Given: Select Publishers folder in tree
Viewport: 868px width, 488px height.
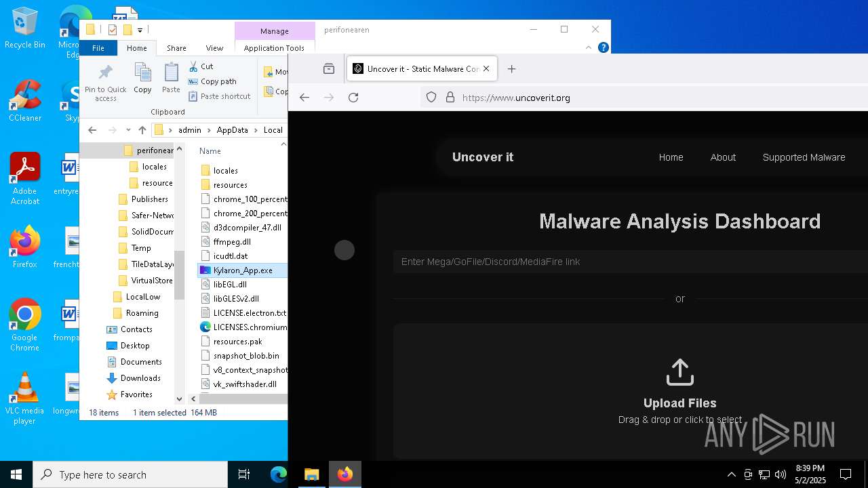Looking at the screenshot, I should [x=149, y=199].
